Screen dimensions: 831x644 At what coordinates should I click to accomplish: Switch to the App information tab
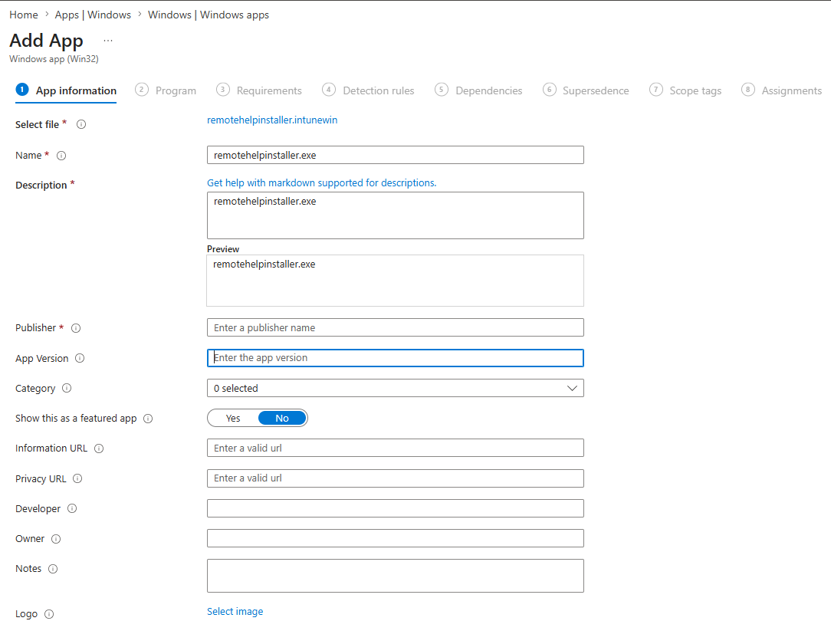click(66, 90)
